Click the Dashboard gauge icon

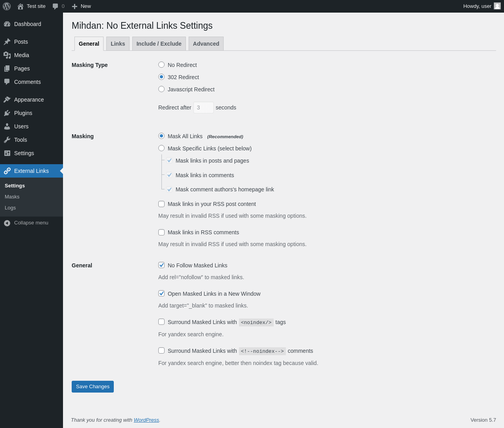tap(7, 24)
